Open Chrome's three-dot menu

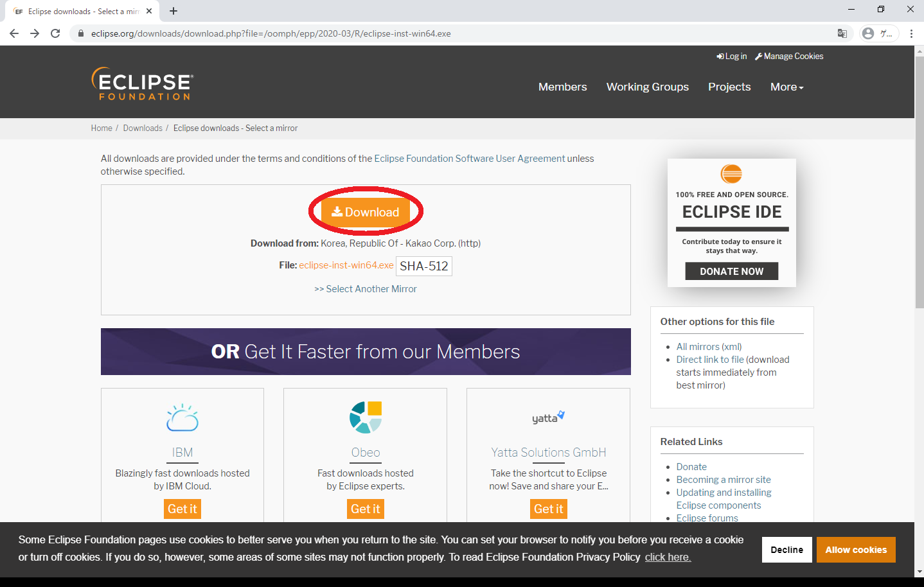point(911,33)
